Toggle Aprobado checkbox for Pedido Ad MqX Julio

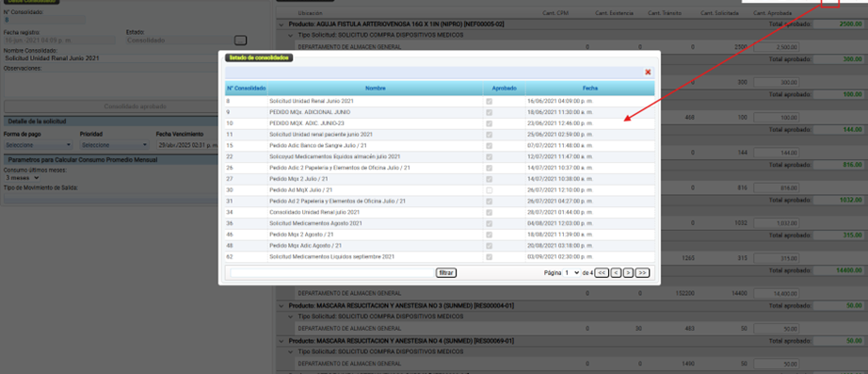tap(489, 190)
